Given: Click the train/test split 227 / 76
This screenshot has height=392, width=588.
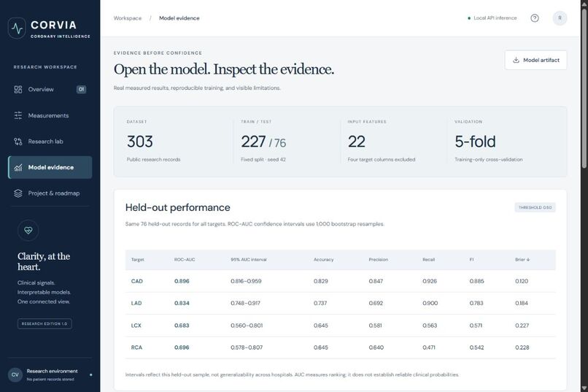Looking at the screenshot, I should [x=263, y=142].
